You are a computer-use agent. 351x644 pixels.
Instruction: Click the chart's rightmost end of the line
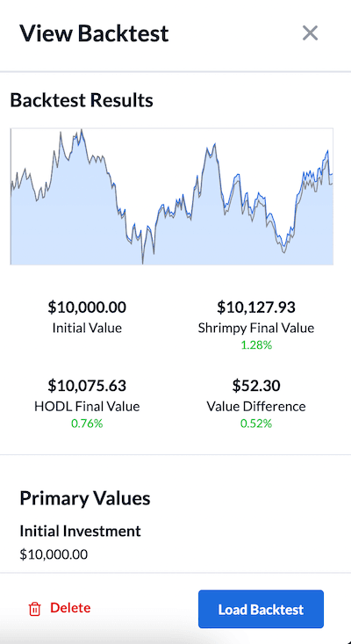click(332, 175)
